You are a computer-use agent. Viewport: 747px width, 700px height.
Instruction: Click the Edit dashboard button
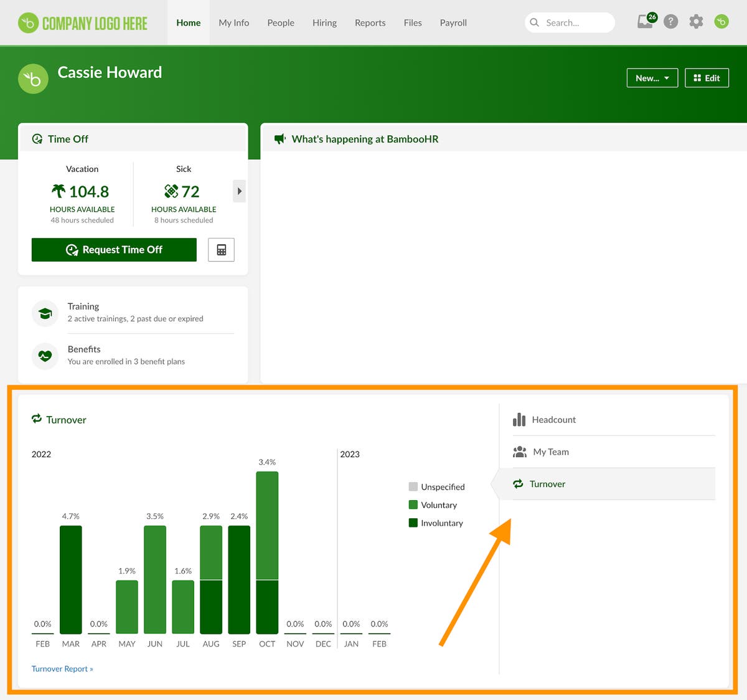707,78
